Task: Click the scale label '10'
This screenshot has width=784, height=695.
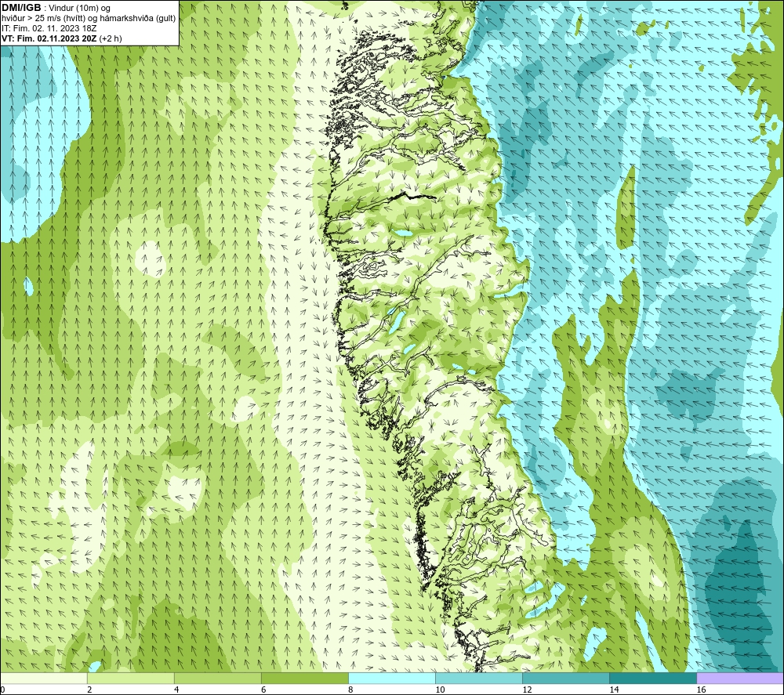Action: click(440, 690)
